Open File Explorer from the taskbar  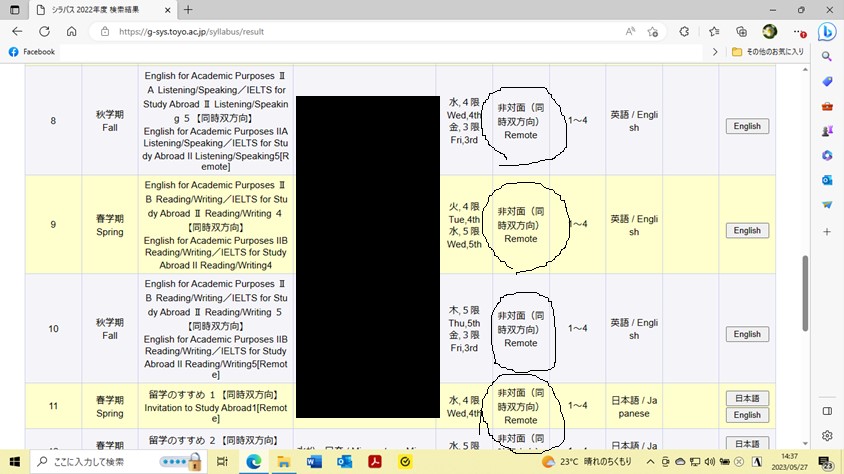pyautogui.click(x=284, y=462)
